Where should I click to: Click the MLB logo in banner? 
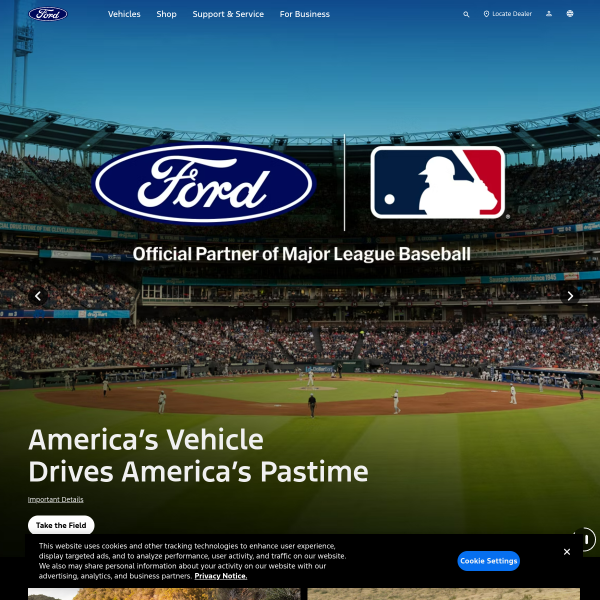tap(438, 183)
